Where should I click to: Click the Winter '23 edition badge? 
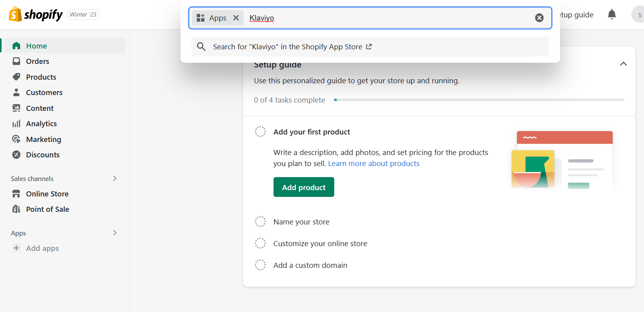click(83, 15)
